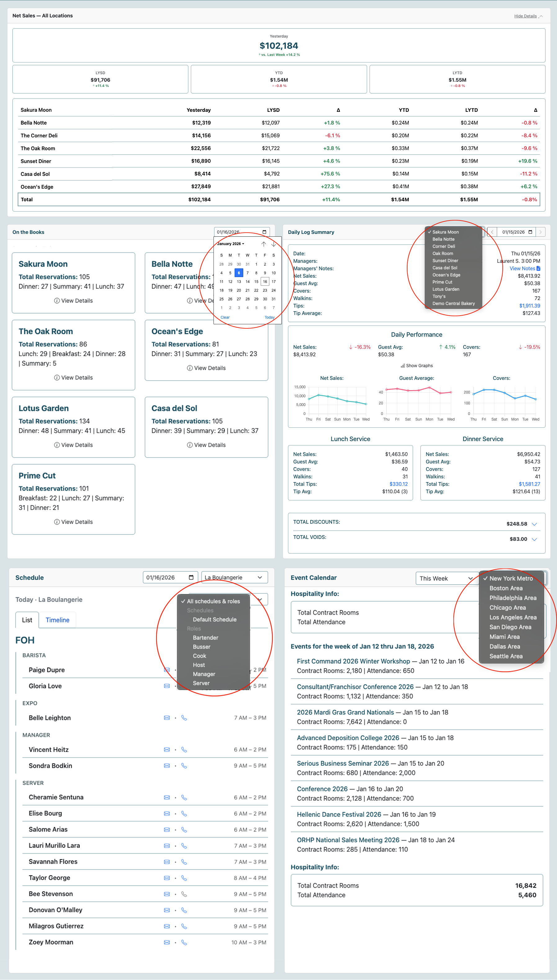Screen dimensions: 557x980
Task: Click Today in the calendar popup
Action: point(269,317)
